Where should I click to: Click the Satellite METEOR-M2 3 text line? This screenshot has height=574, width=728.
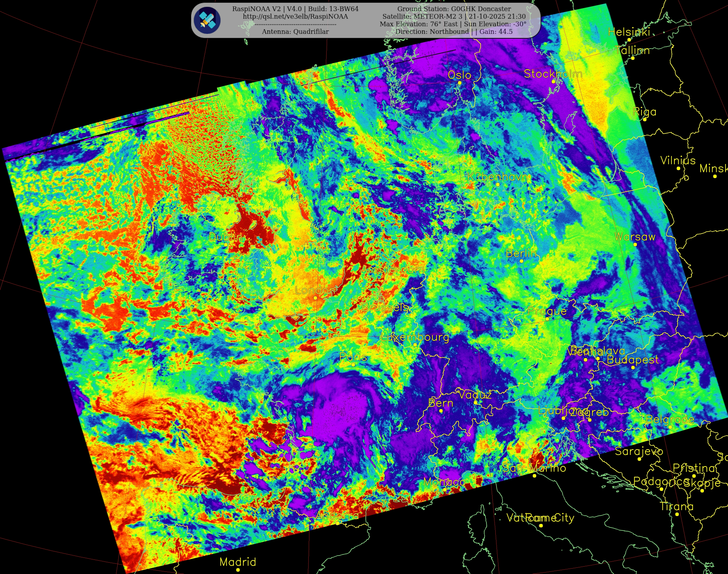click(454, 17)
